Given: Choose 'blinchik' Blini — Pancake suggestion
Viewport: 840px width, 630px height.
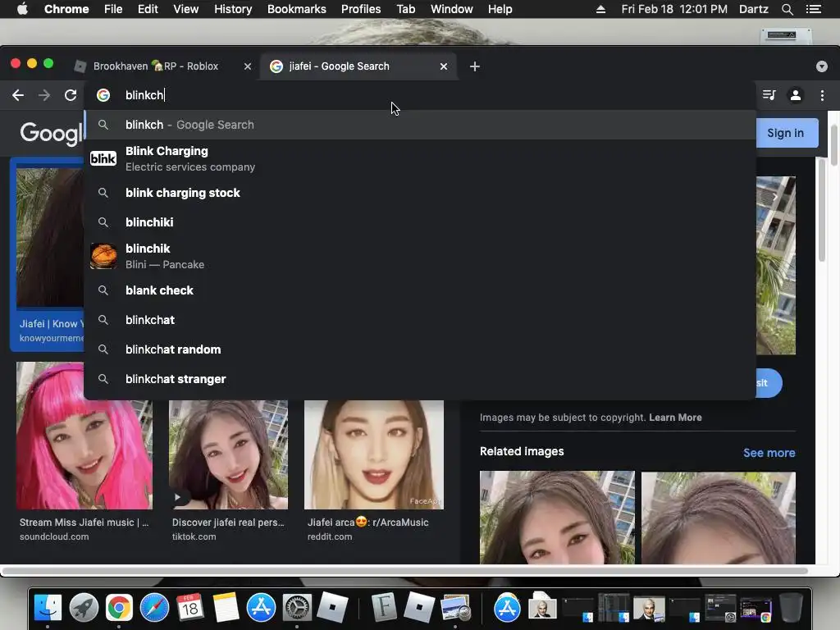Looking at the screenshot, I should click(x=420, y=256).
